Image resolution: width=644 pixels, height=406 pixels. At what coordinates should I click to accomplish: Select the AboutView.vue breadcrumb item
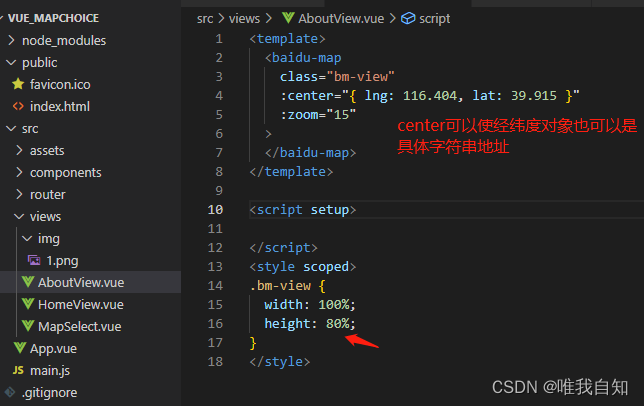click(341, 18)
